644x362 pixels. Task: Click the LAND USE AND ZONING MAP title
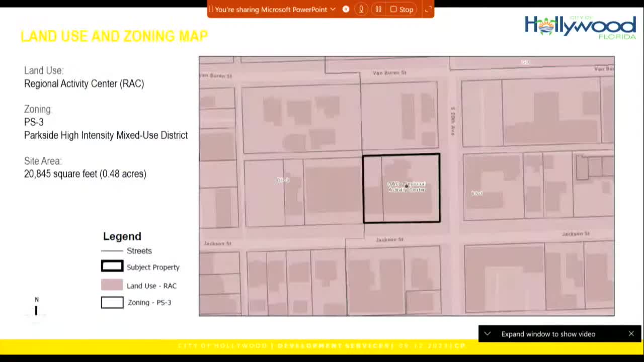click(114, 36)
